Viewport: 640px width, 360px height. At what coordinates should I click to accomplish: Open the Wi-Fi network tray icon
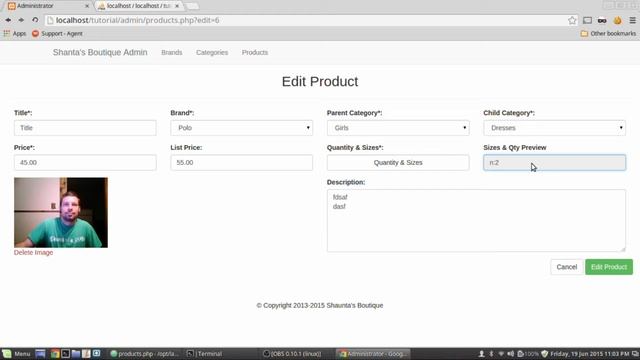[x=501, y=353]
